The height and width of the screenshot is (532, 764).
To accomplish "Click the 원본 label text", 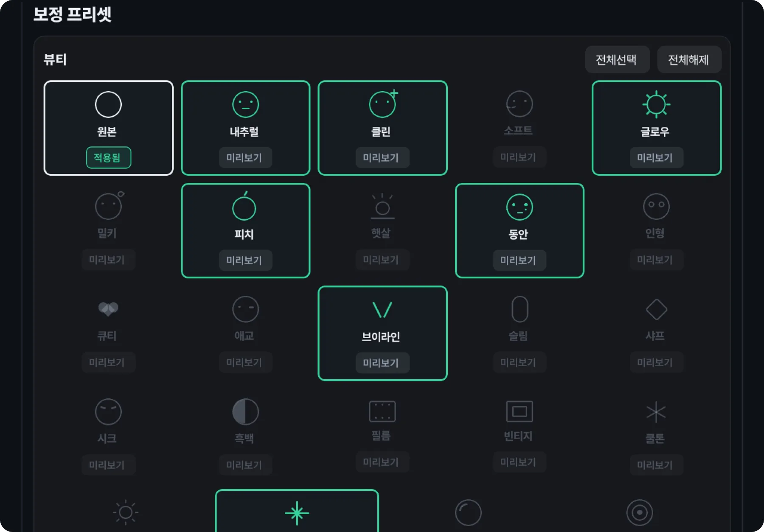I will pos(107,132).
